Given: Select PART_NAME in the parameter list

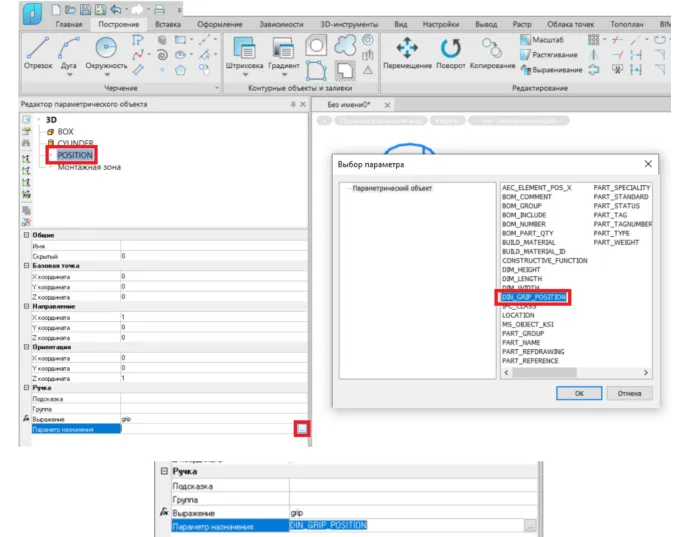Looking at the screenshot, I should coord(521,343).
